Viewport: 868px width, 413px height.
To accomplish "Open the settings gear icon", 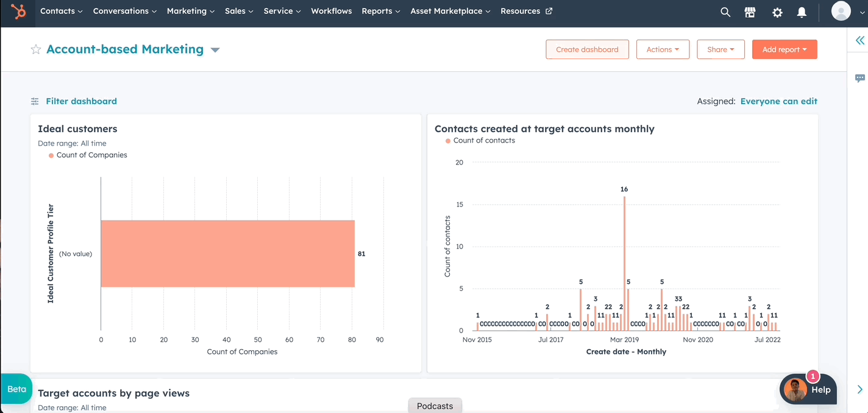I will [777, 12].
